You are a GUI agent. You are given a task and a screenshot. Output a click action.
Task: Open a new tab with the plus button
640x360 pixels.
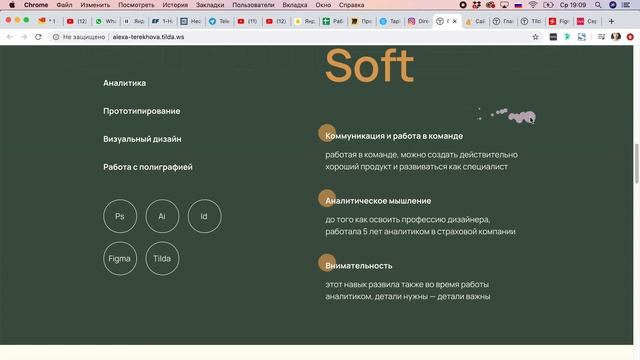coord(611,21)
